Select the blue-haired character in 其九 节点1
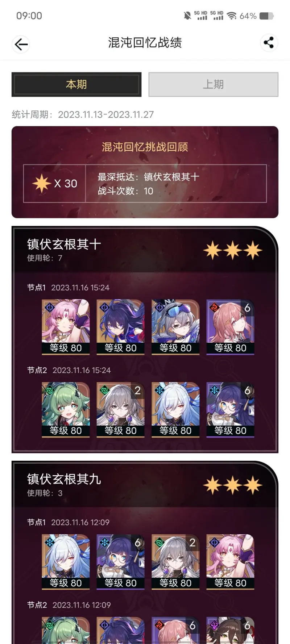Screen dimensions: 290x644 click(x=66, y=562)
